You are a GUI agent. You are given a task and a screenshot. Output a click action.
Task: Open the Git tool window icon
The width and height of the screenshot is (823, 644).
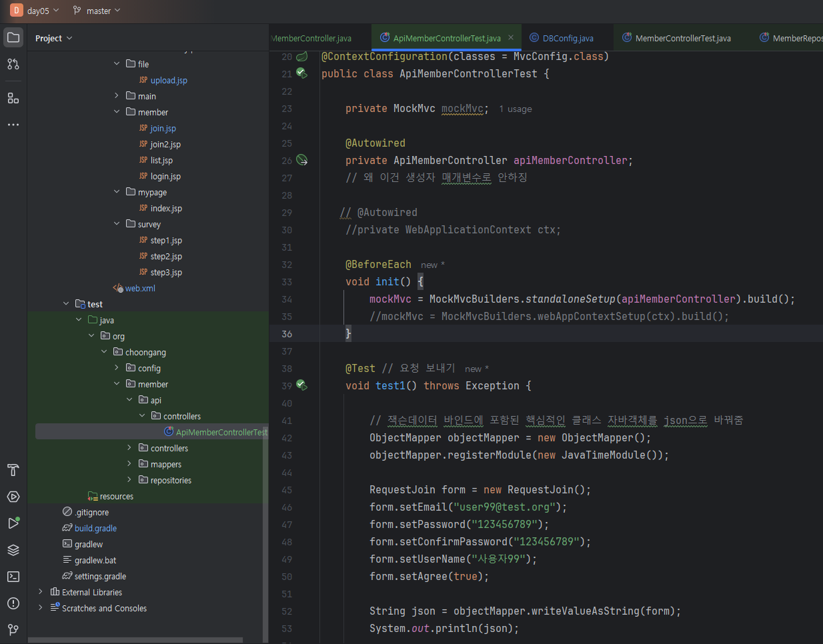13,630
